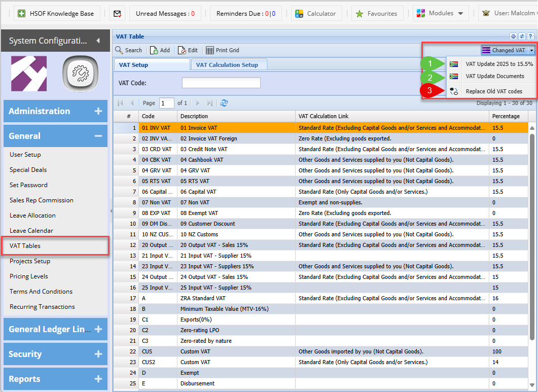
Task: Open Favourites with the star icon
Action: pos(377,14)
